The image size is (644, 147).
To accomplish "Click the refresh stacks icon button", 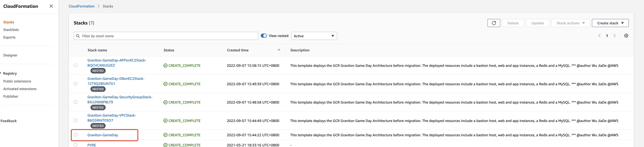I will click(x=494, y=23).
